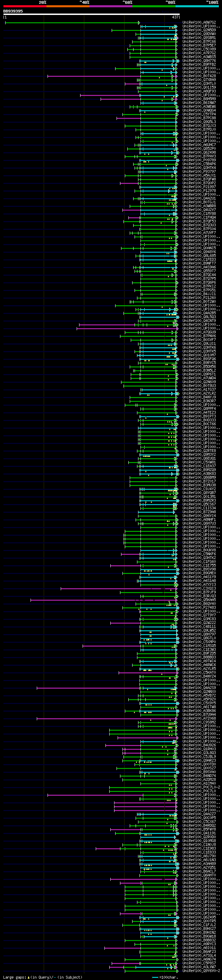222x980 pixels.
Task: Select the UniRef100_C5P8S7 label
Action: point(199,964)
